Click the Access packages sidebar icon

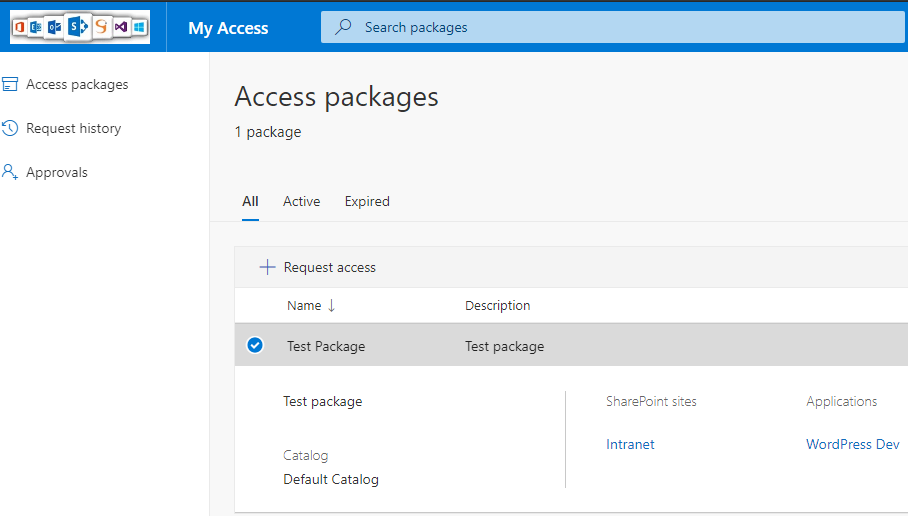10,85
